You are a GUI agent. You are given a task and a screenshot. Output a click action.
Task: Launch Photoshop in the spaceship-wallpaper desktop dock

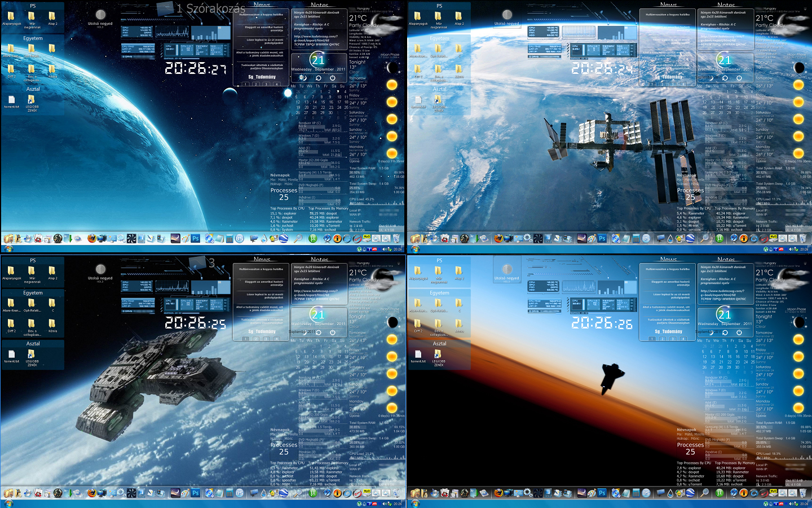(195, 493)
